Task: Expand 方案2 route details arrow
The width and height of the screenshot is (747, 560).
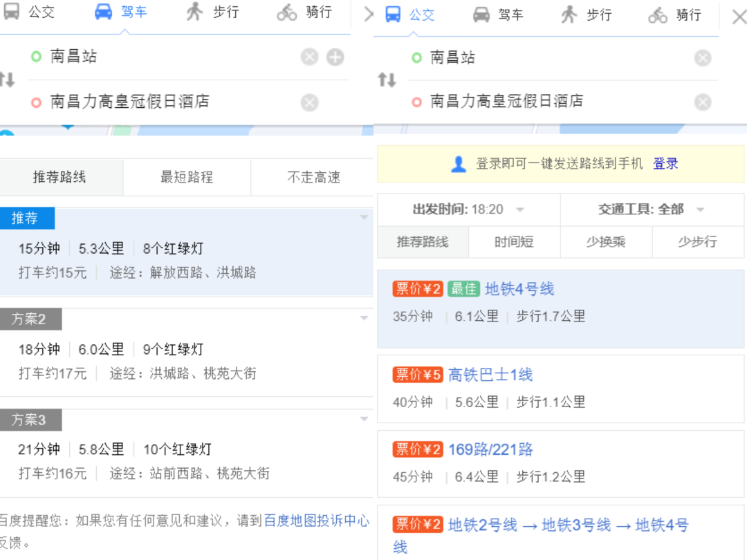Action: point(365,317)
